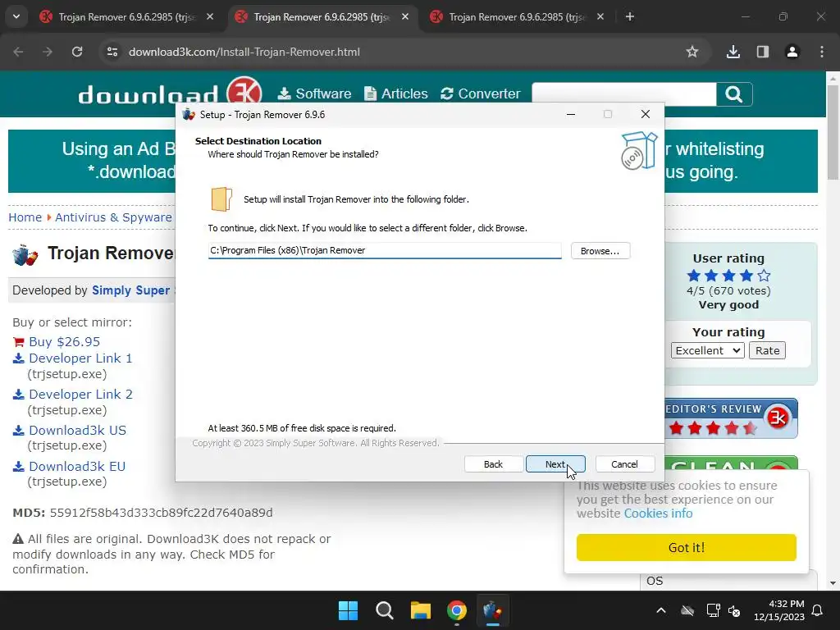The height and width of the screenshot is (630, 840).
Task: Accept cookies with Got it! button
Action: [x=687, y=547]
